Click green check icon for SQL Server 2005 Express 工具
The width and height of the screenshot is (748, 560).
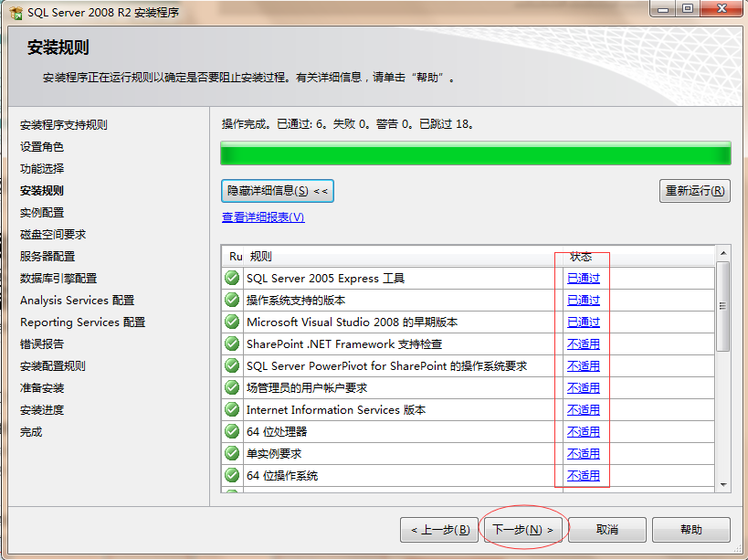tap(232, 278)
